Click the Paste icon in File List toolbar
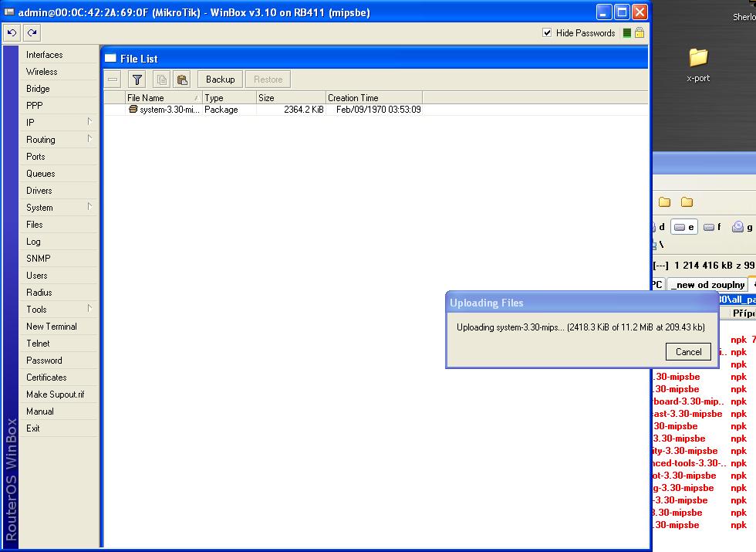Image resolution: width=756 pixels, height=552 pixels. 182,80
